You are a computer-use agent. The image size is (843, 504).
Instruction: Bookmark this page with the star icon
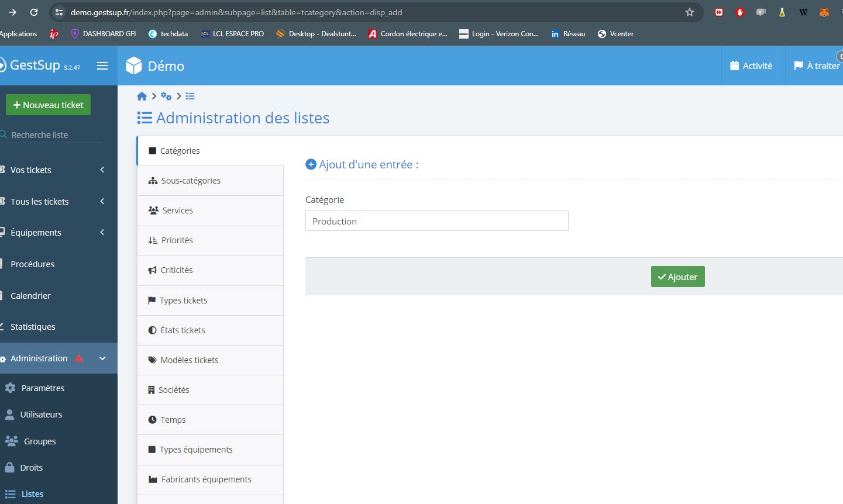pos(690,12)
